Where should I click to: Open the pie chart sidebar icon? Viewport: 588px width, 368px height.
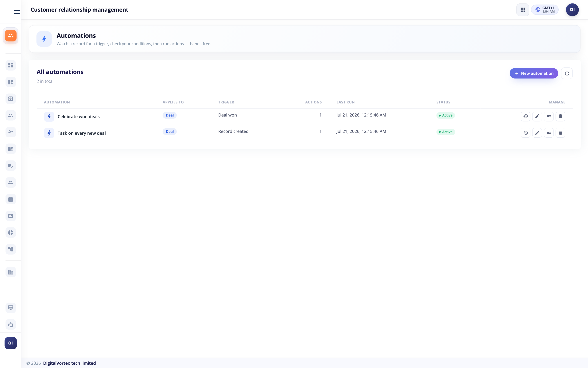click(x=11, y=233)
